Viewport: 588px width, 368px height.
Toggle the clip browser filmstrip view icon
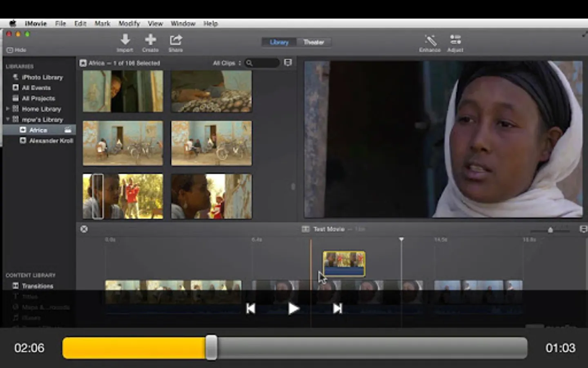click(x=288, y=63)
